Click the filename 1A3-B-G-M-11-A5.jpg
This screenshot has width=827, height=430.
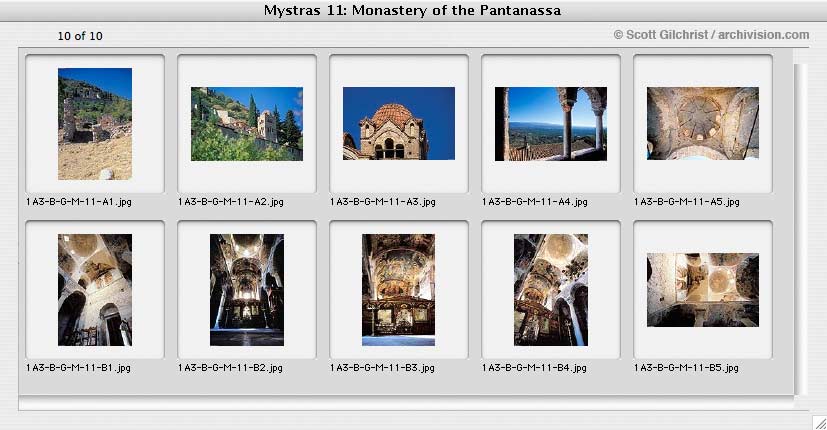pos(686,202)
